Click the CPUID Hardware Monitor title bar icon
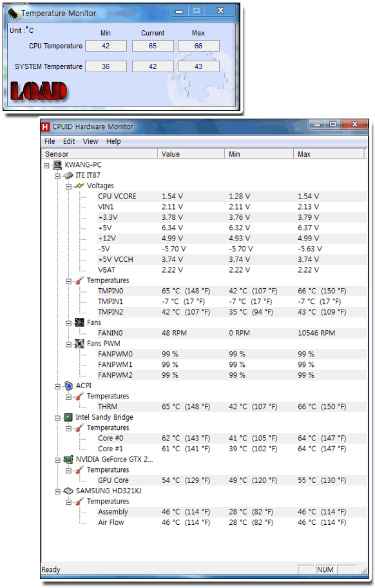 tap(45, 127)
